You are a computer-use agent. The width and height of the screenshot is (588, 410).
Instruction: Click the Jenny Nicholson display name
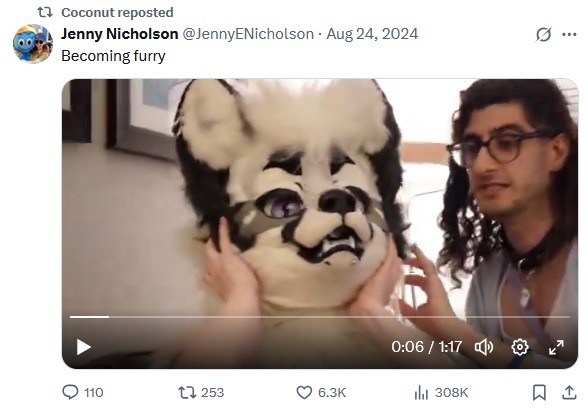click(x=120, y=34)
